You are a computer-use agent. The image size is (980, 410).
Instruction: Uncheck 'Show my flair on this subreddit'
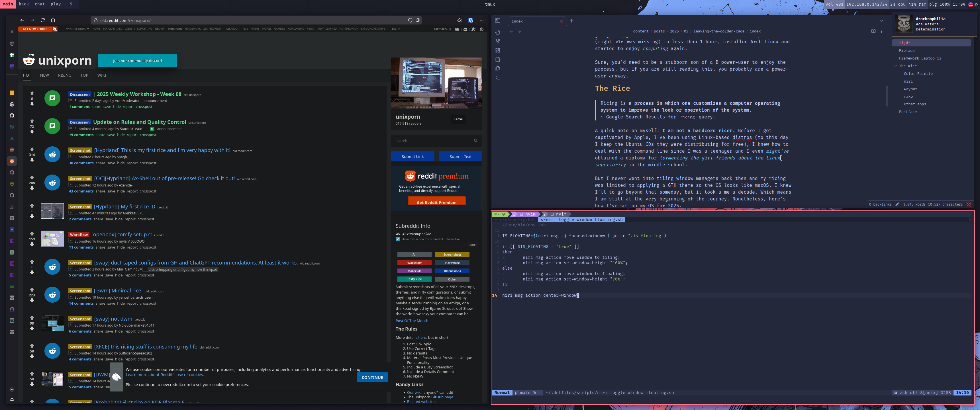point(397,239)
